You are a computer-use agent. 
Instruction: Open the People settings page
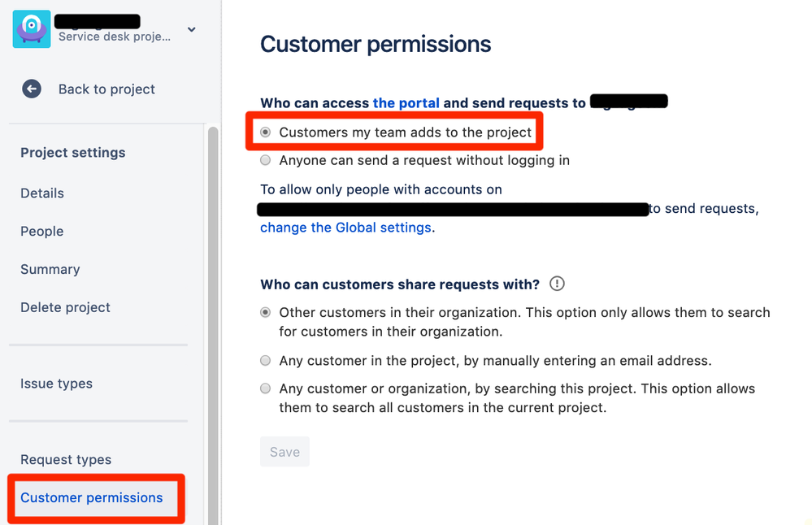[x=41, y=231]
